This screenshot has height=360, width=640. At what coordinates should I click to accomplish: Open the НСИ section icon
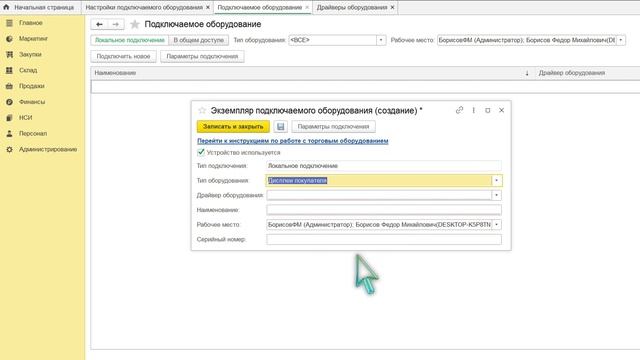[9, 118]
